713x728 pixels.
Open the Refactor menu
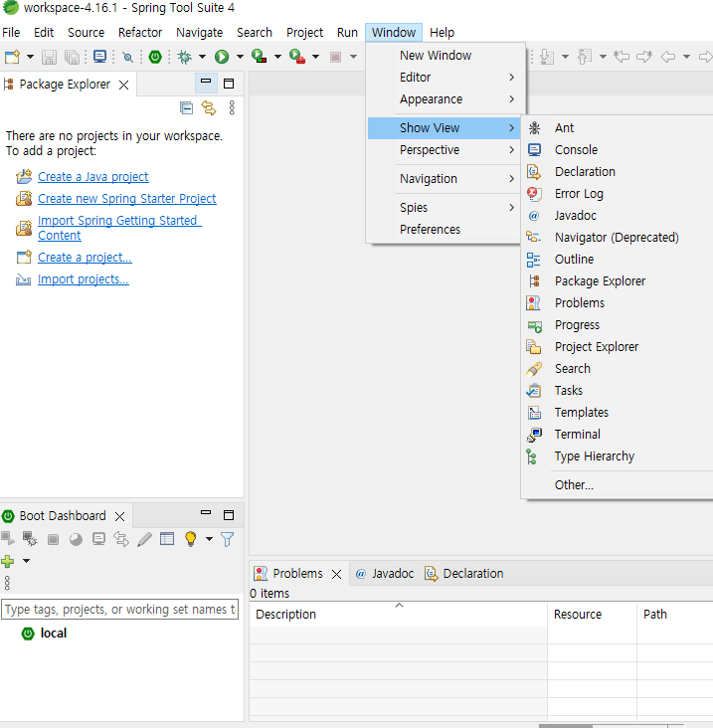pyautogui.click(x=140, y=33)
